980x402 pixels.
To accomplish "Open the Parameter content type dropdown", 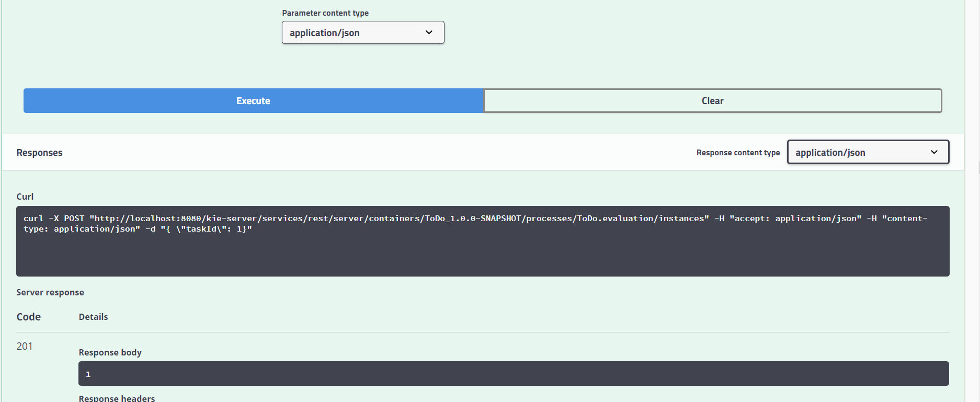I will pos(363,32).
